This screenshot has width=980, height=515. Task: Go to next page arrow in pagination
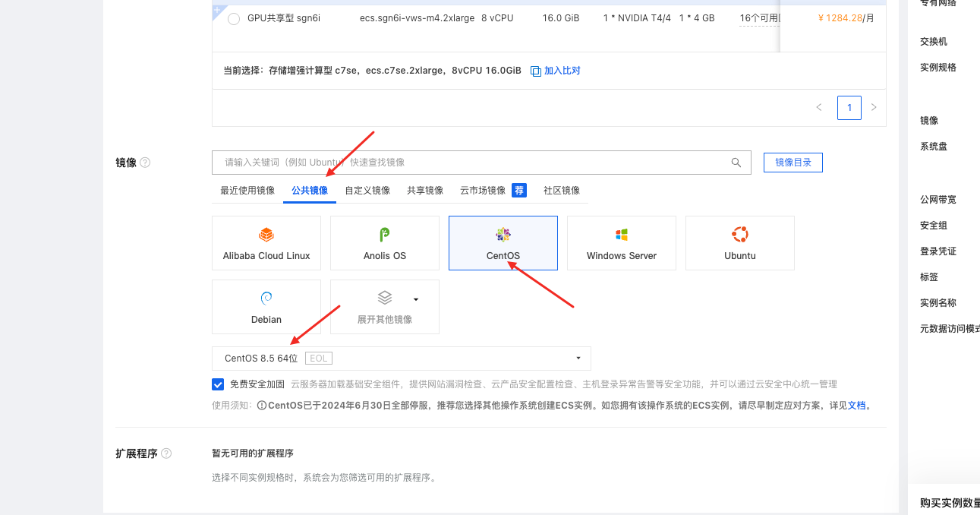pos(874,108)
